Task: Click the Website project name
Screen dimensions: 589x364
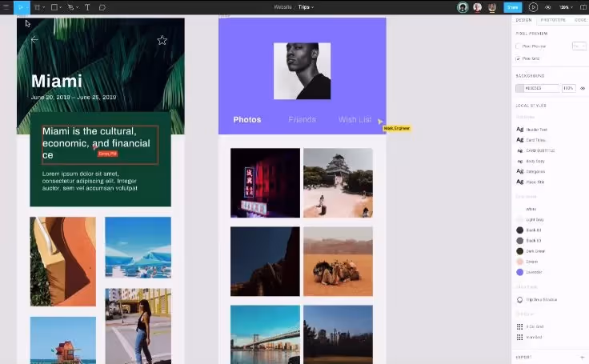Action: 282,7
